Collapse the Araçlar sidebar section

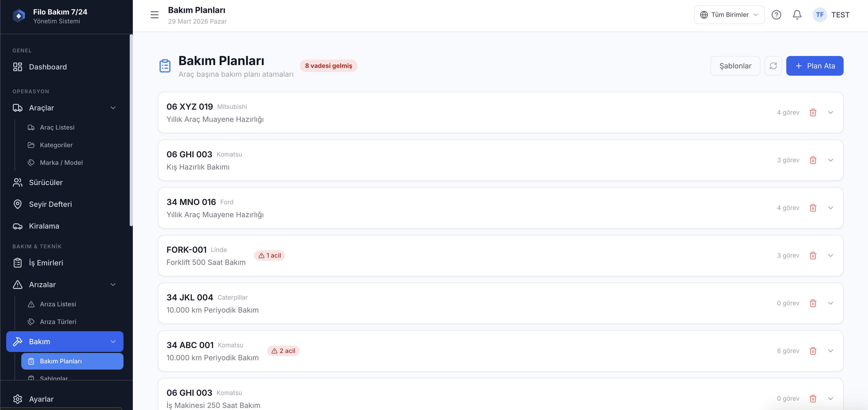click(113, 108)
